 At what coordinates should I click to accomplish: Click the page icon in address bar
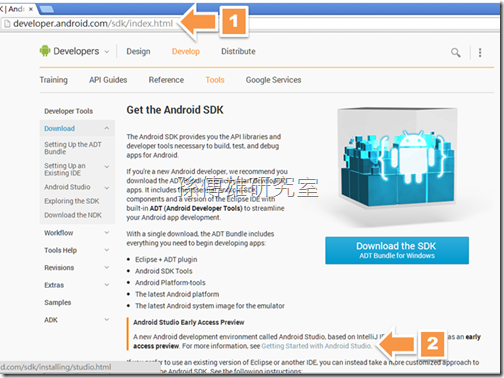tap(7, 24)
